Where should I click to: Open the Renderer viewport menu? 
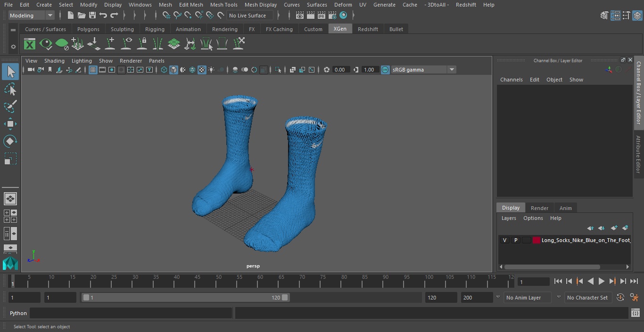coord(131,61)
